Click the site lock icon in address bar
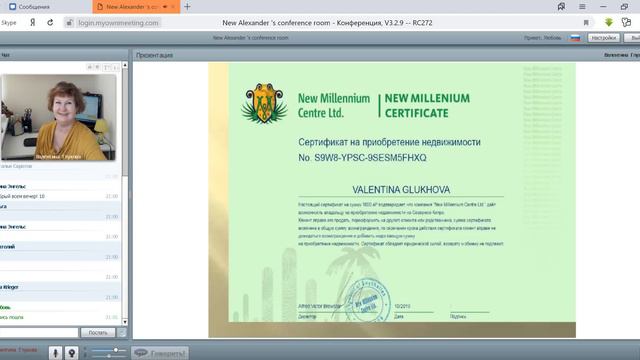This screenshot has height=360, width=640. (69, 23)
